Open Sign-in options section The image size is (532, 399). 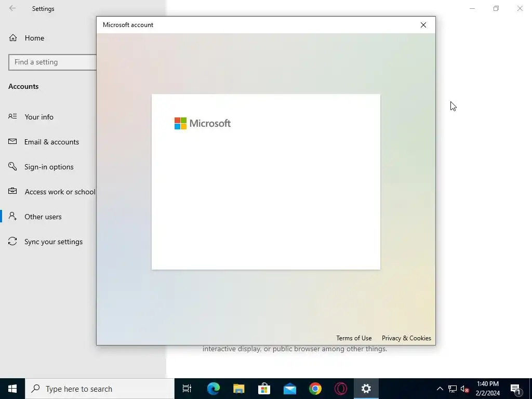(49, 167)
